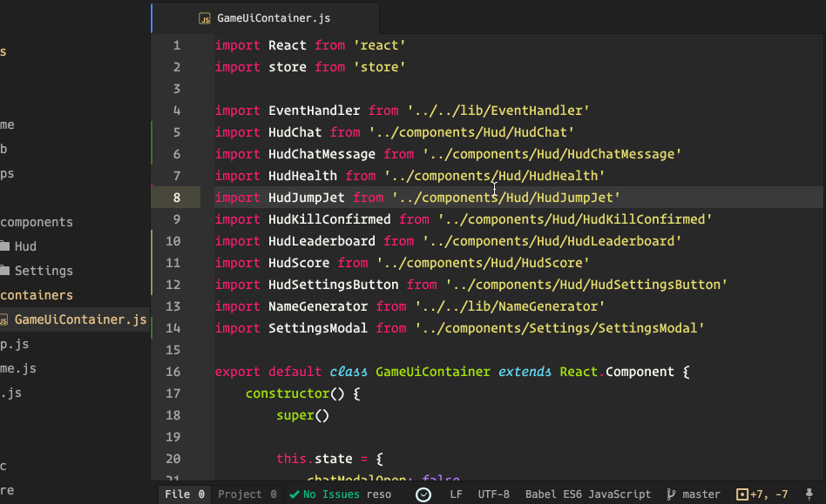The width and height of the screenshot is (826, 504).
Task: Change file encoding via UTF-8 selector
Action: tap(494, 494)
